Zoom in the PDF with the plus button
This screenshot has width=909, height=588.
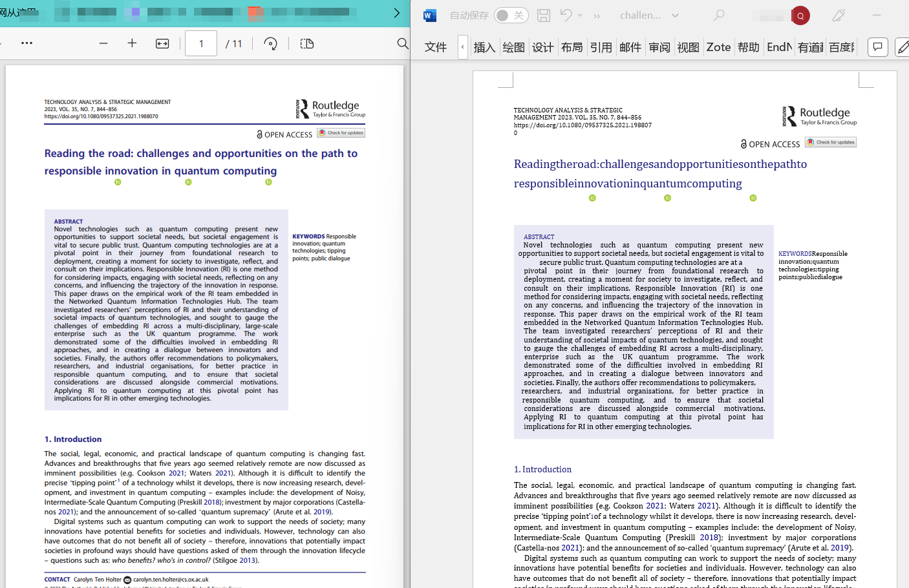pos(132,43)
